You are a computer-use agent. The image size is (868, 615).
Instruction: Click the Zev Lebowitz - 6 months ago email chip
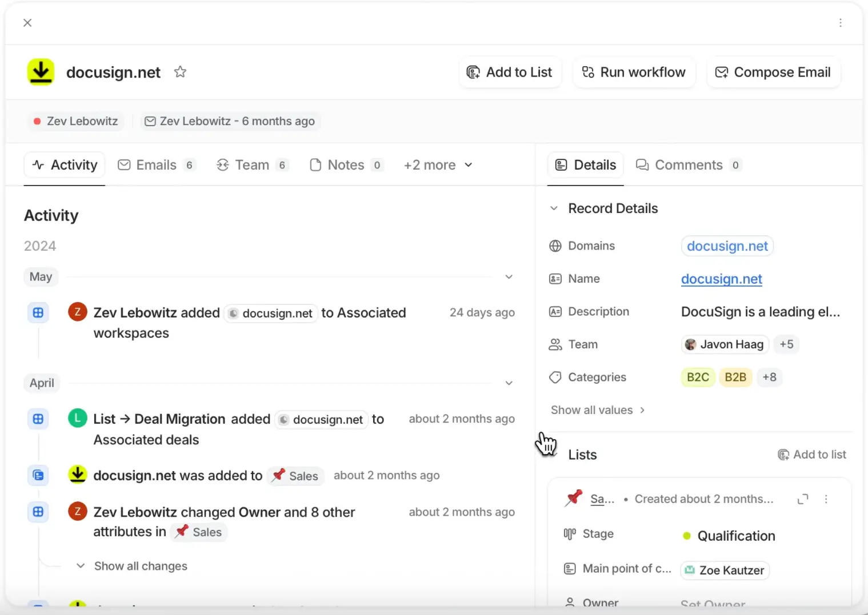pos(230,121)
